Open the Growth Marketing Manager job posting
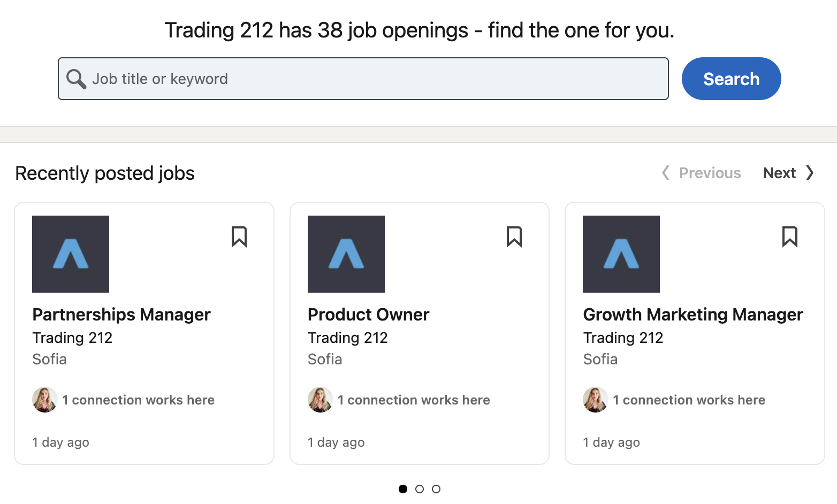Image resolution: width=837 pixels, height=504 pixels. [x=693, y=315]
